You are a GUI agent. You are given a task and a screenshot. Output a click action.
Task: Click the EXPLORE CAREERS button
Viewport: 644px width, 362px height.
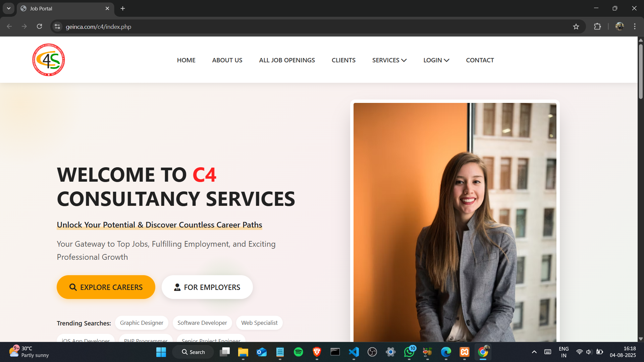[x=106, y=287]
